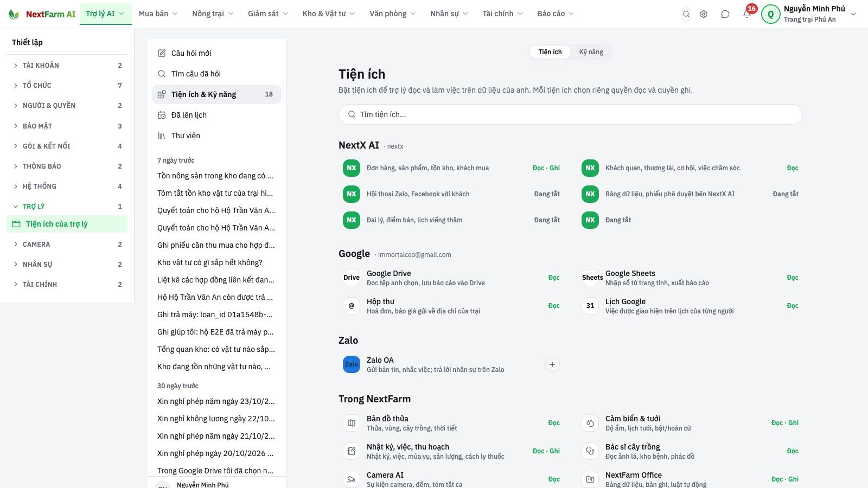Open settings gear icon in header
Screen dimensions: 868x488
click(x=704, y=14)
